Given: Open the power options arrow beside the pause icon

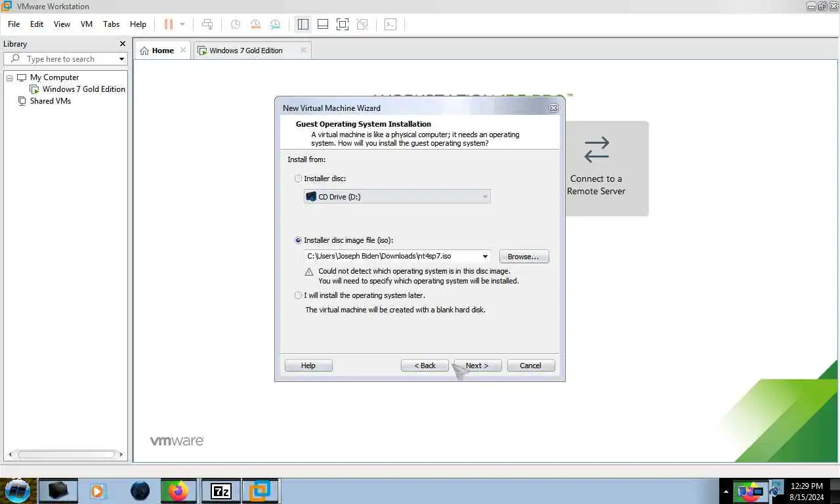Looking at the screenshot, I should tap(182, 24).
